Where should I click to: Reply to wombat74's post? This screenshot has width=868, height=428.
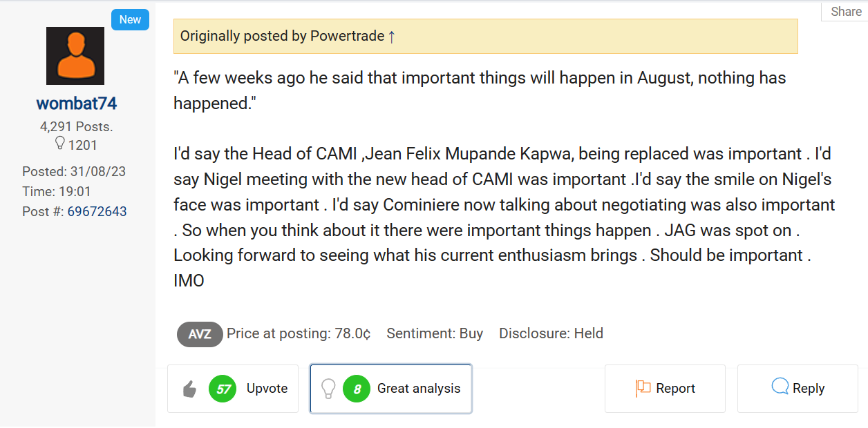click(x=808, y=389)
